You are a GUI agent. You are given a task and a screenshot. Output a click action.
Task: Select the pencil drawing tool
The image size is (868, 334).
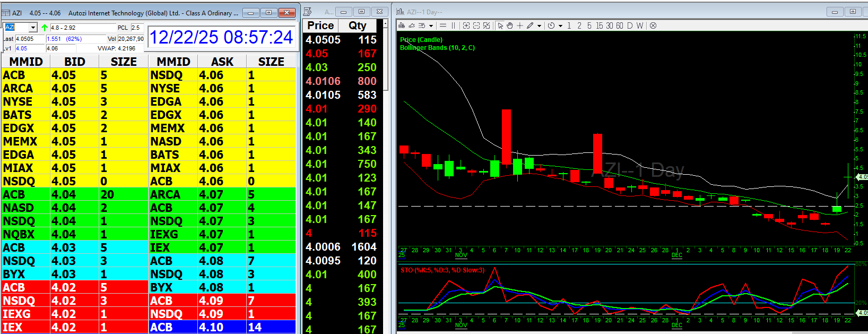(x=530, y=25)
